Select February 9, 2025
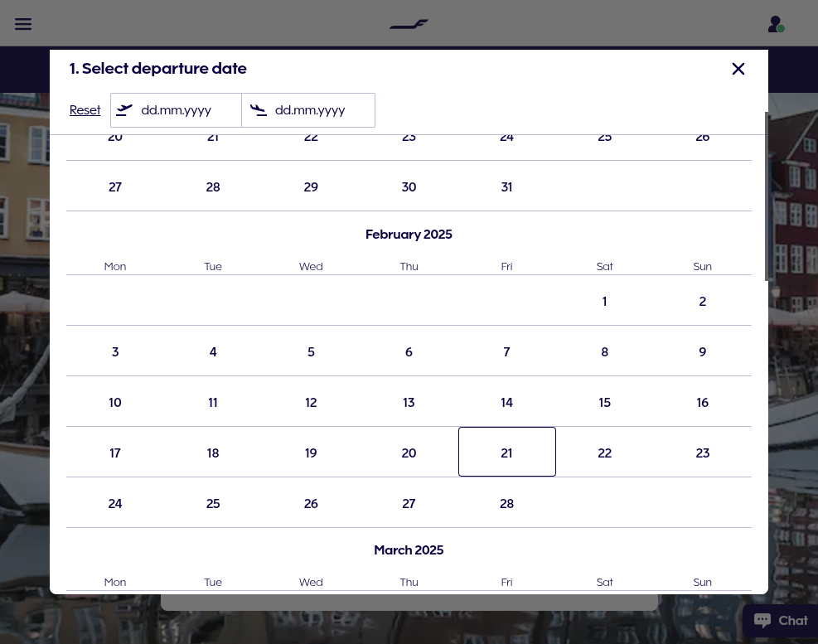818x644 pixels. [x=703, y=351]
